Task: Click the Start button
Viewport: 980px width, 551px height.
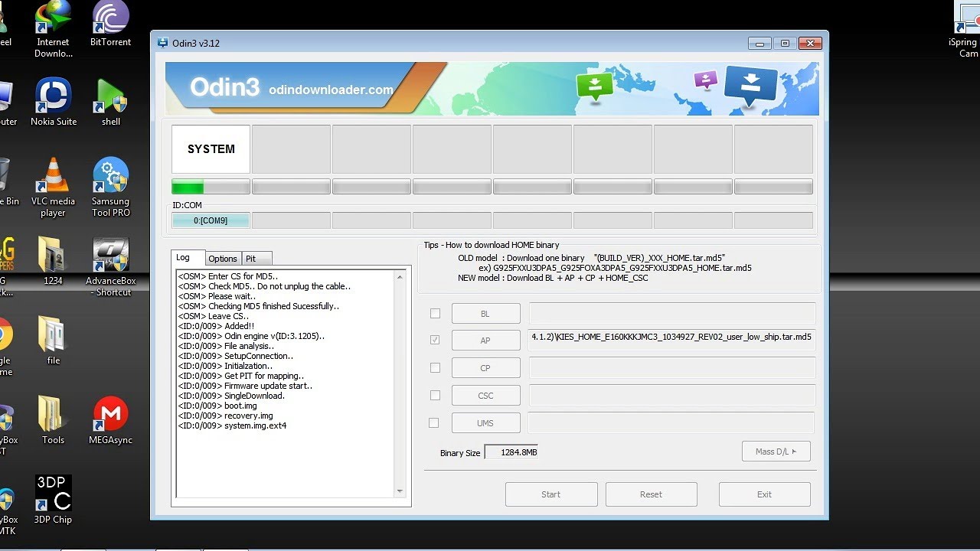Action: pyautogui.click(x=551, y=494)
